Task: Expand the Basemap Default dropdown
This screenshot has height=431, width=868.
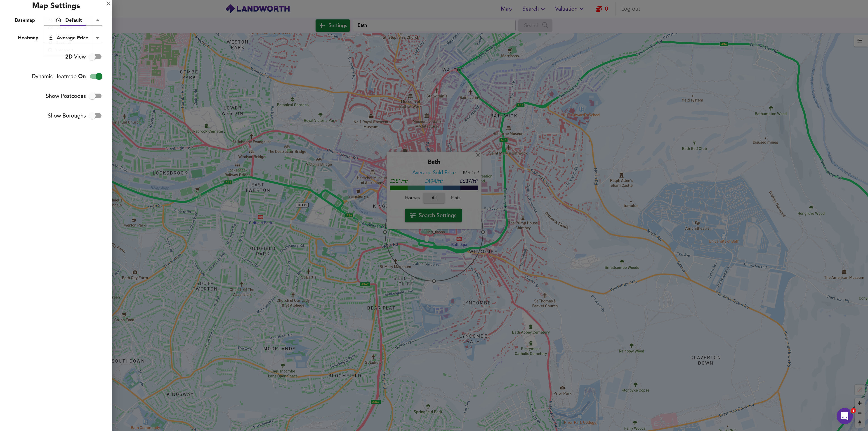Action: point(73,20)
